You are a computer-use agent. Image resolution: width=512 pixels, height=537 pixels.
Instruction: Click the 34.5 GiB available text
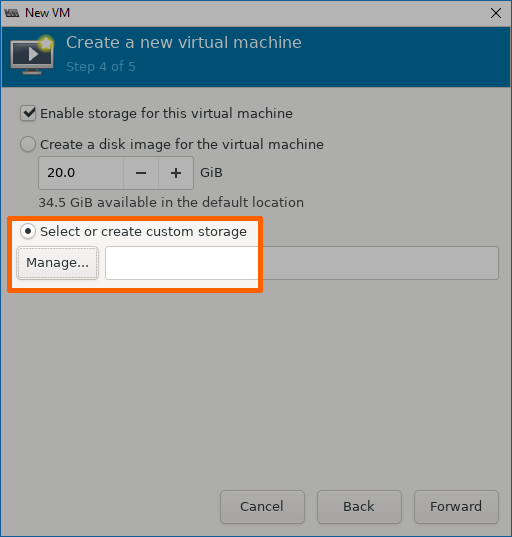(x=171, y=202)
